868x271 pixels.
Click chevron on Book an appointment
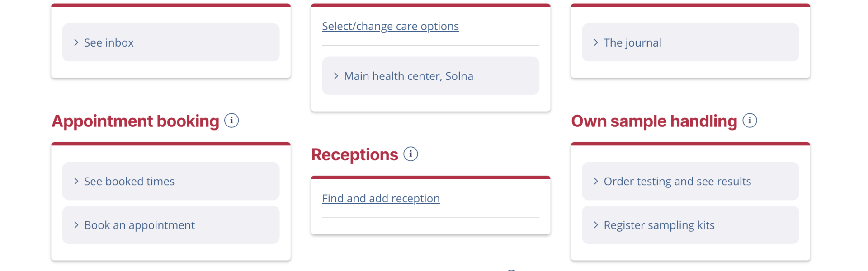point(76,225)
